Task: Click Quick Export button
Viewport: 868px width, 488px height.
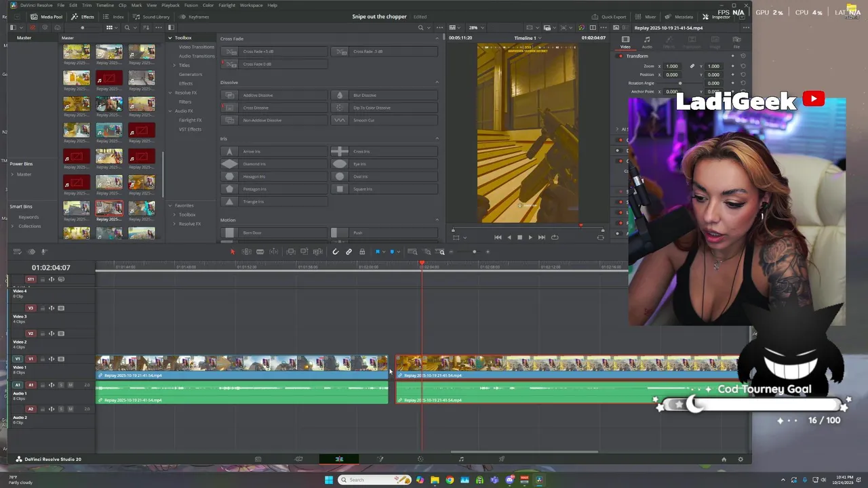Action: point(609,16)
